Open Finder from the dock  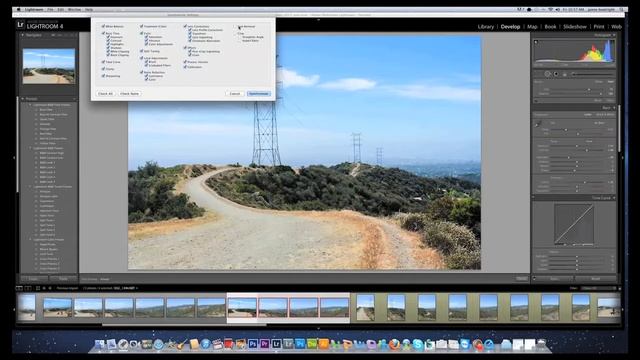(100, 344)
